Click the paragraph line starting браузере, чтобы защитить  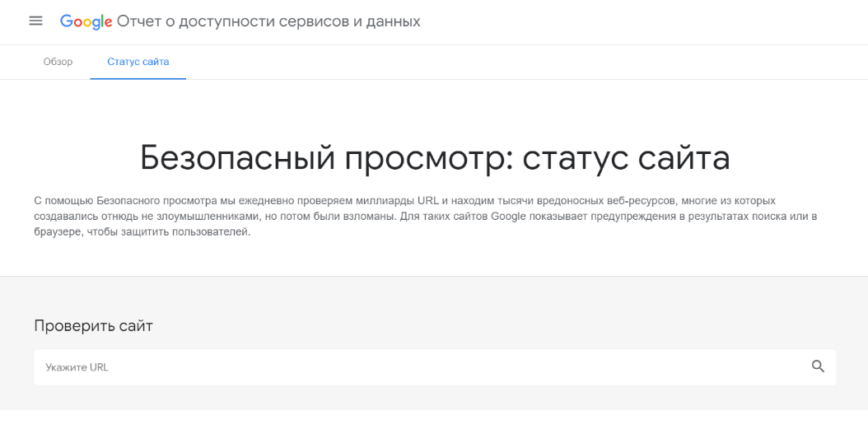tap(142, 232)
